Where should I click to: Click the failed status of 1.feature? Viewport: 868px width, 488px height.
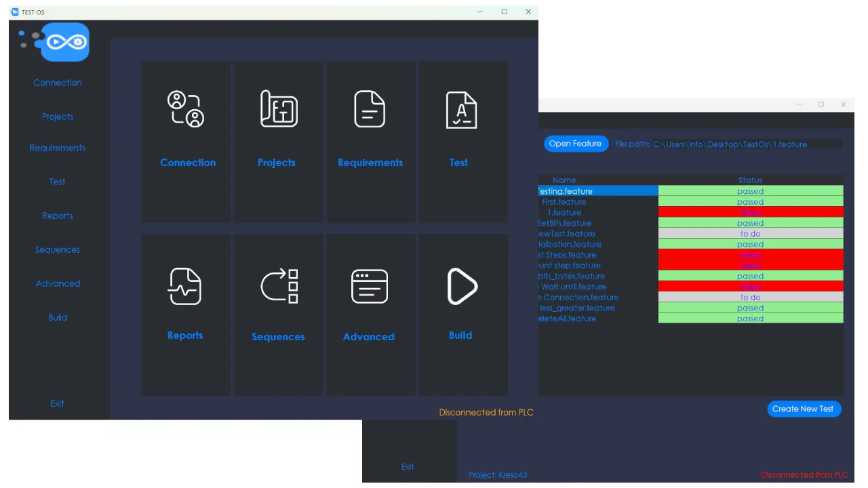751,212
